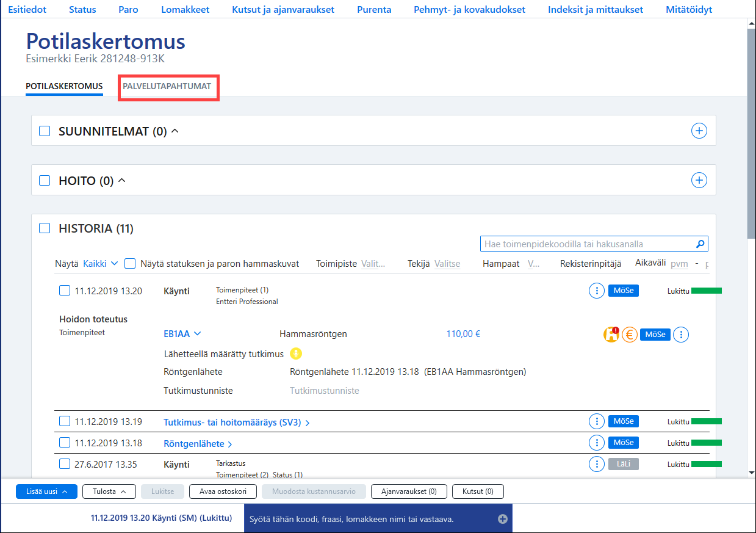The height and width of the screenshot is (533, 756).
Task: Open three-dot menu on the Röntgenlähete row
Action: click(x=596, y=443)
